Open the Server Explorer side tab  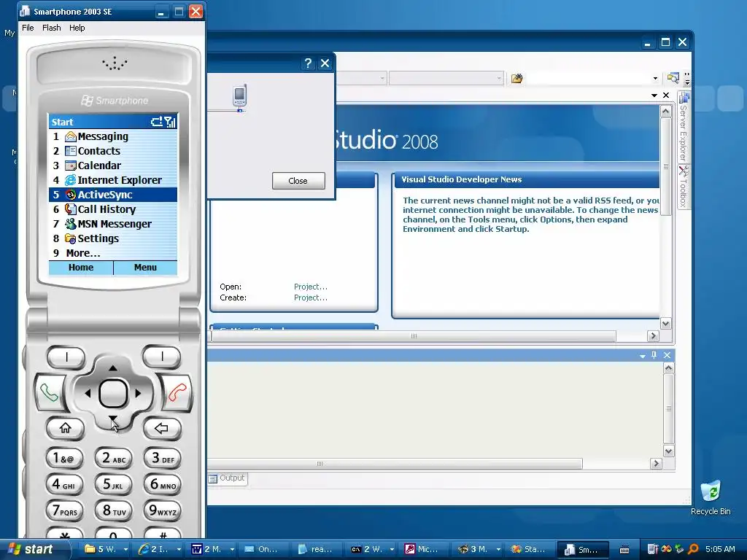pyautogui.click(x=684, y=128)
